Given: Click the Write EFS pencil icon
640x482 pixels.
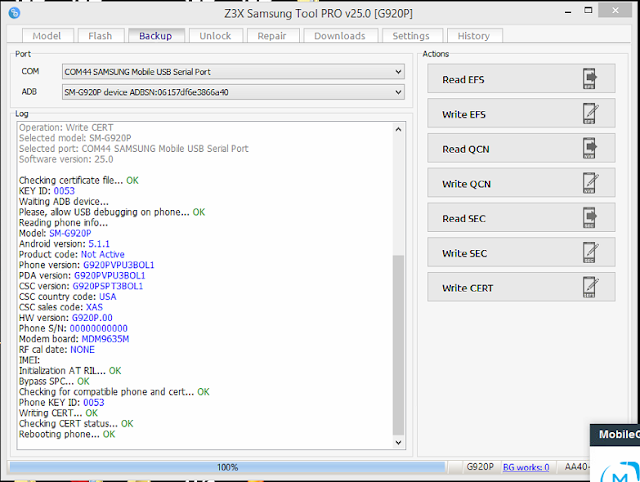Looking at the screenshot, I should pos(590,113).
